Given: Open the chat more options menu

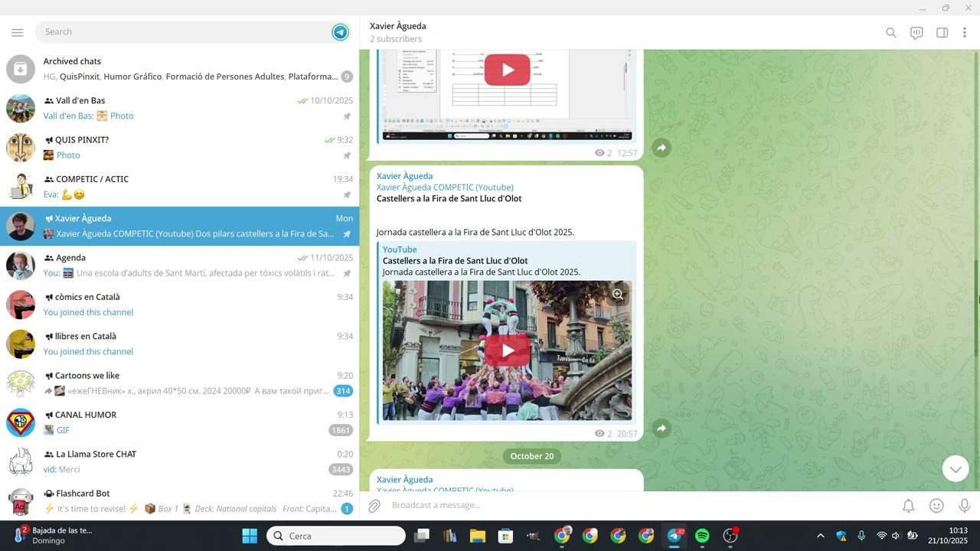Looking at the screenshot, I should coord(965,33).
